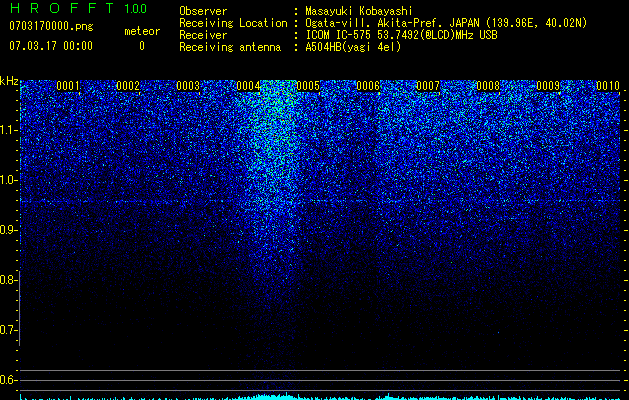This screenshot has width=629, height=400.
Task: Click the kHz axis unit label
Action: [9, 81]
